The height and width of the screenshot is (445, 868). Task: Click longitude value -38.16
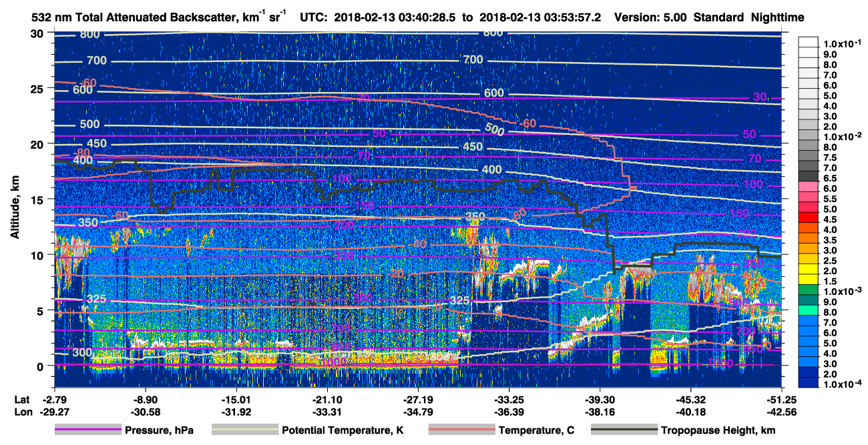[x=600, y=411]
